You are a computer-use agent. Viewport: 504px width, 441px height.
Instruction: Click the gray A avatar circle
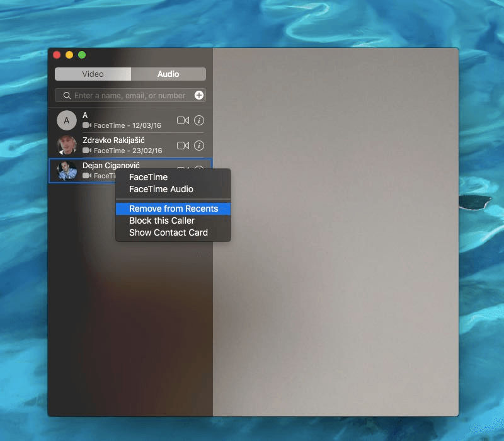[x=67, y=120]
